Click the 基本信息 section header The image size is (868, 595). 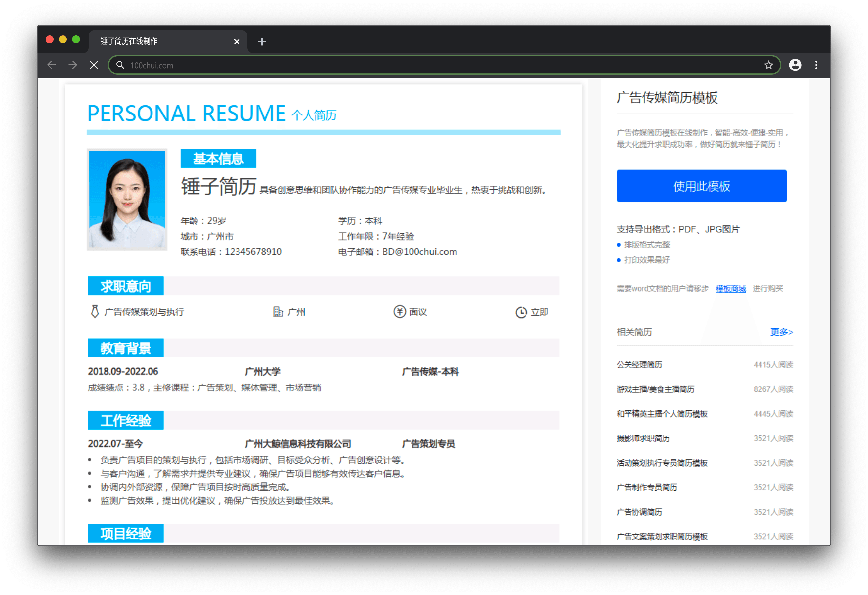(x=218, y=159)
